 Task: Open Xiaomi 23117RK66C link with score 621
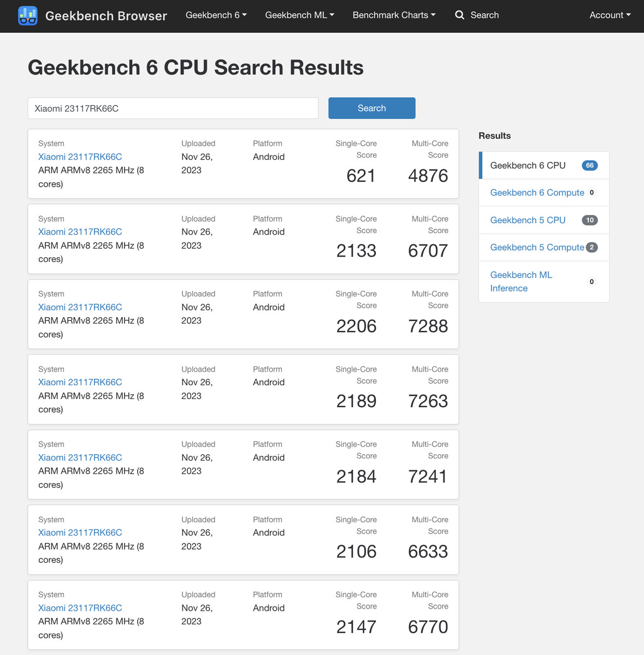(80, 157)
